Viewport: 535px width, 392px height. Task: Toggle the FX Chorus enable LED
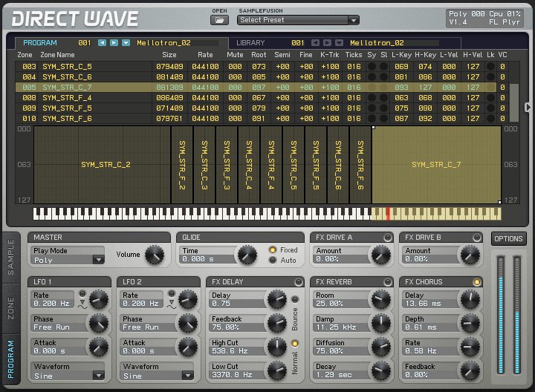(476, 282)
